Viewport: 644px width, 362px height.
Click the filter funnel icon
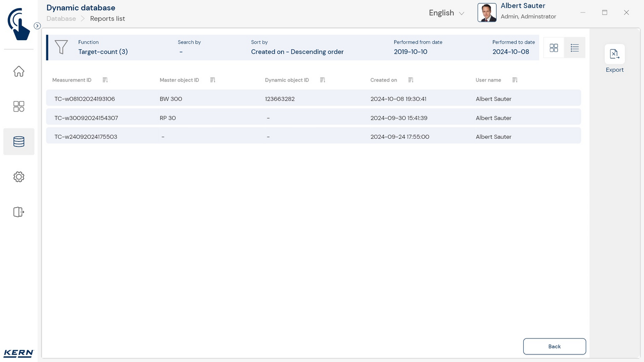(61, 47)
